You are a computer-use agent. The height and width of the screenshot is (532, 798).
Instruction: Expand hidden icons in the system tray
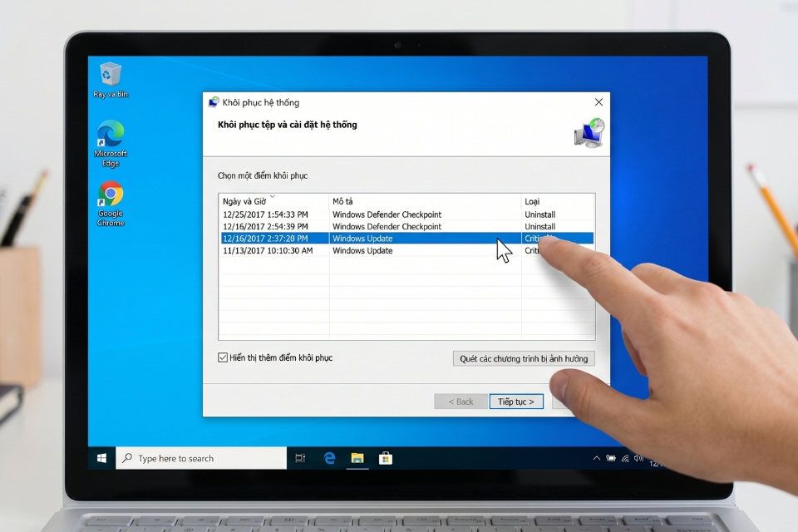point(597,458)
